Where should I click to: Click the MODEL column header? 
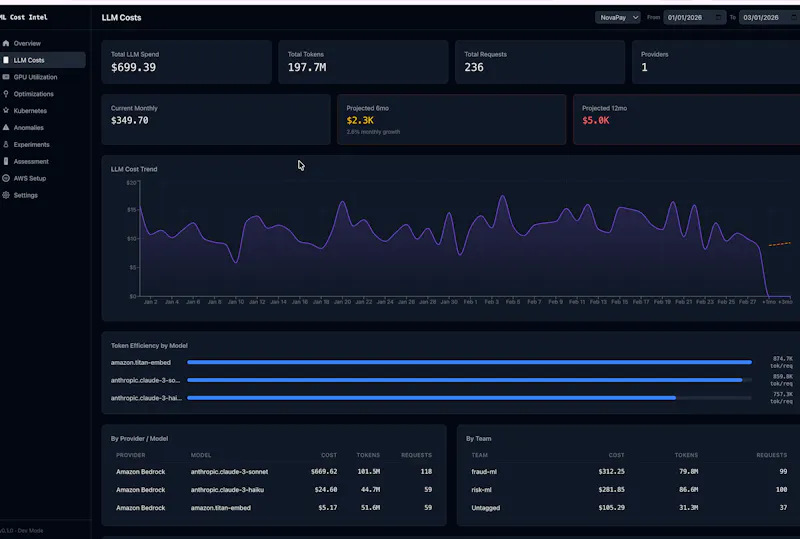click(201, 455)
